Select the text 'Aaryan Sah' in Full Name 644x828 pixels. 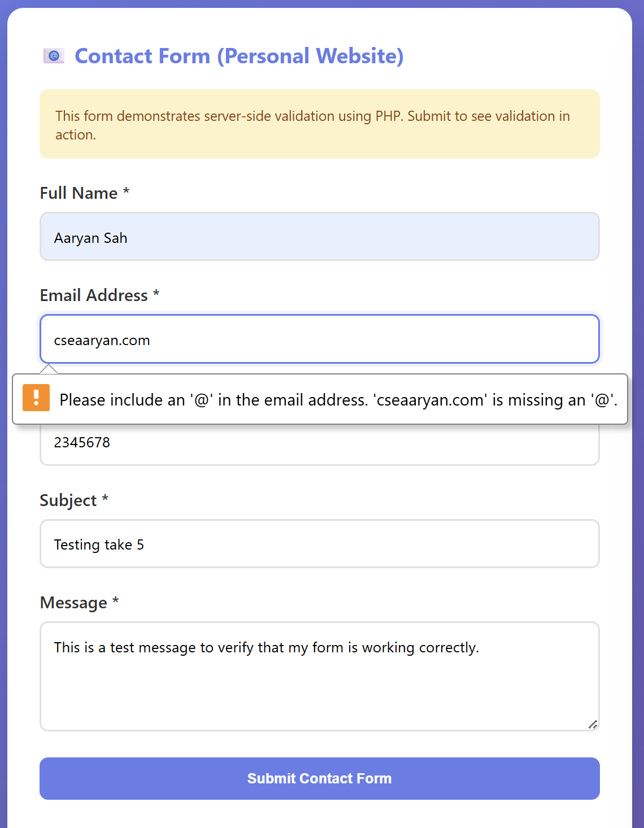pos(90,238)
